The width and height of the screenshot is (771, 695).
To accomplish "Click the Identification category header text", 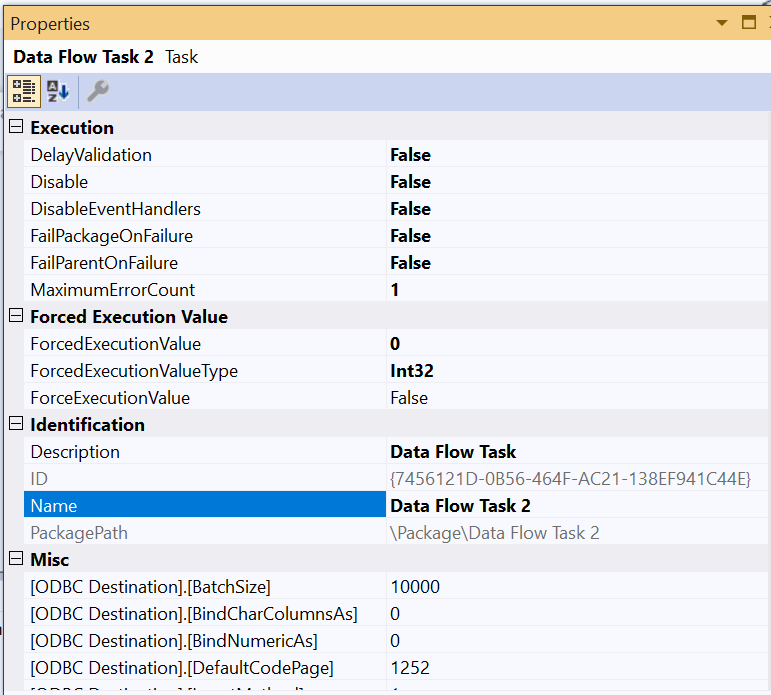I will [x=88, y=425].
